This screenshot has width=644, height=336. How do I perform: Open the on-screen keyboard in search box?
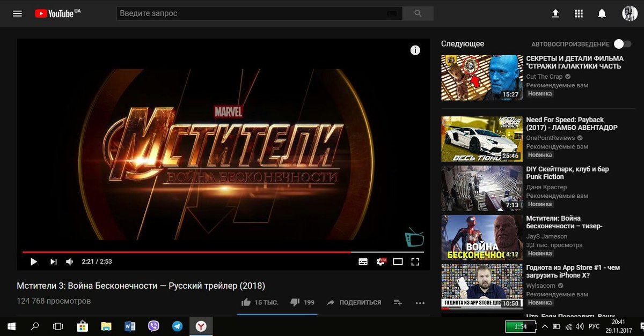(x=392, y=13)
